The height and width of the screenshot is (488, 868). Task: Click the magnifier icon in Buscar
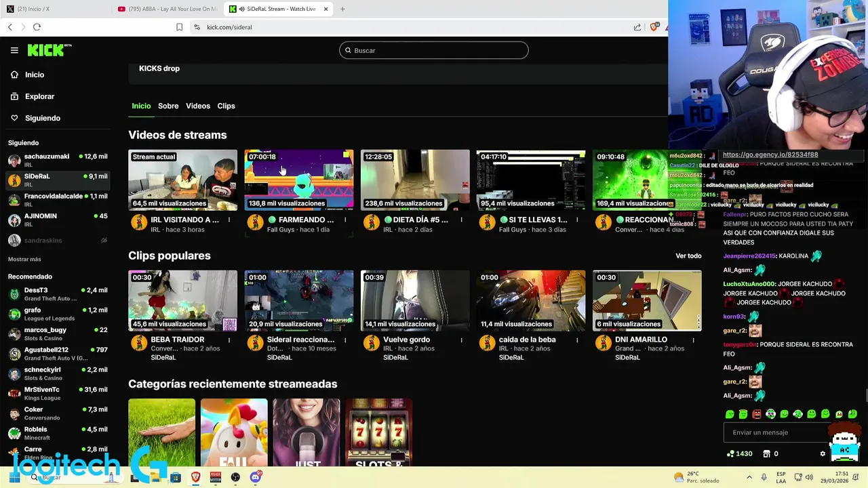pos(348,50)
